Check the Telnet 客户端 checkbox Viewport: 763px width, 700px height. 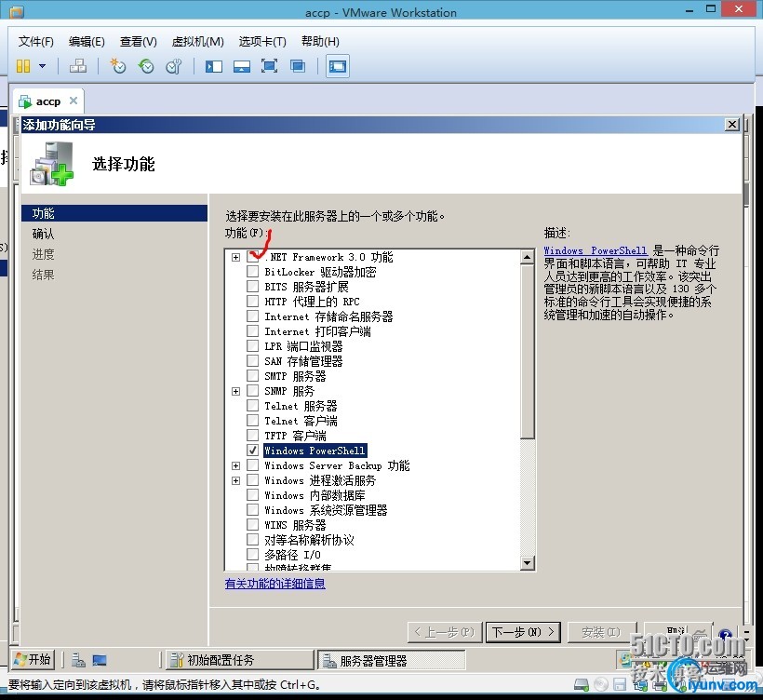252,420
